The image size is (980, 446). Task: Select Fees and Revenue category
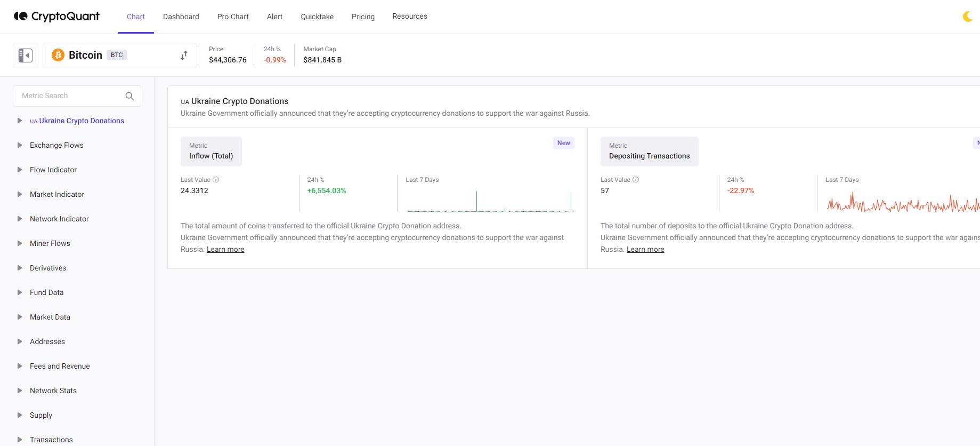click(60, 366)
